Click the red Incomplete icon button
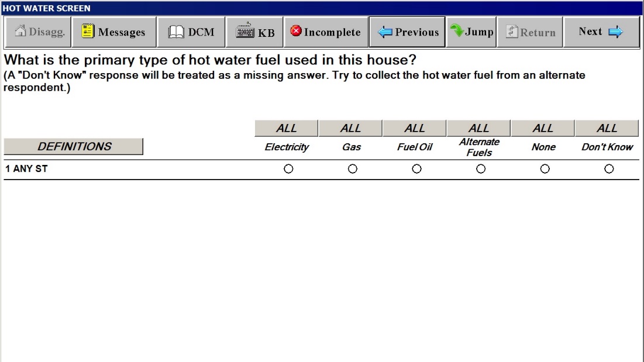 [x=326, y=32]
